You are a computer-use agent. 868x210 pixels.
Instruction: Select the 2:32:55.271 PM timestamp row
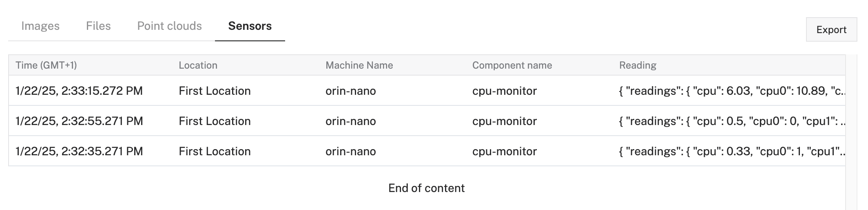pyautogui.click(x=79, y=121)
